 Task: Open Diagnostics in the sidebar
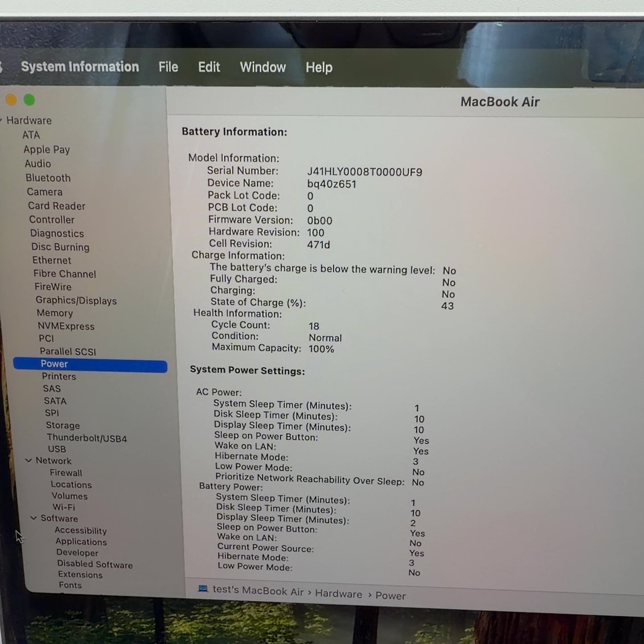(57, 234)
